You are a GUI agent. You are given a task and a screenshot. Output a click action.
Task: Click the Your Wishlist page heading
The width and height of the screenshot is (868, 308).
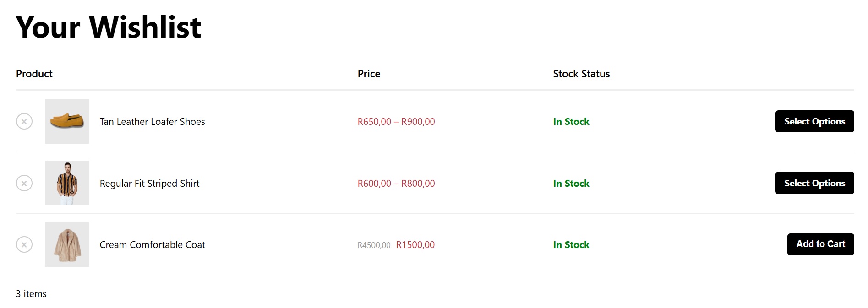109,27
